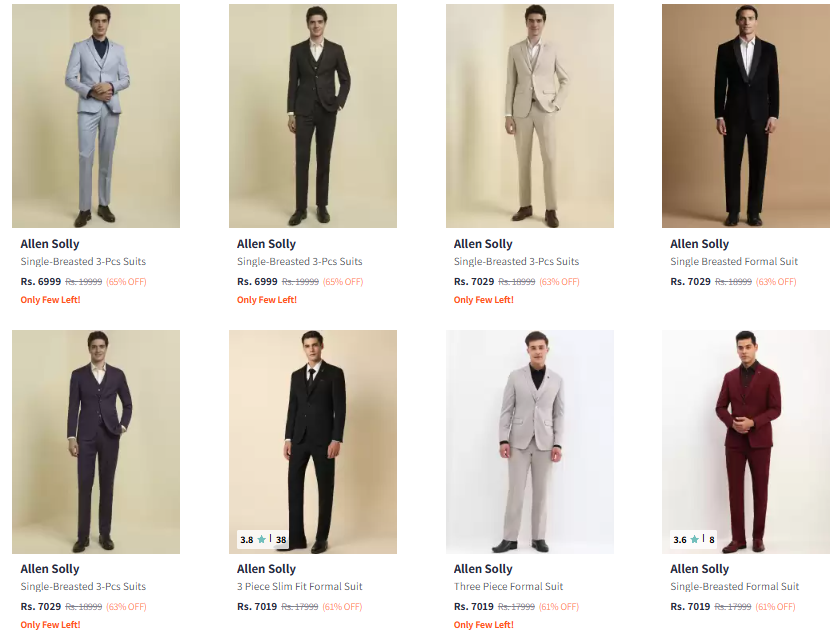Screen dimensions: 836x636
Task: Click the Rs. 7019 price under the light grey suit
Action: coord(474,607)
